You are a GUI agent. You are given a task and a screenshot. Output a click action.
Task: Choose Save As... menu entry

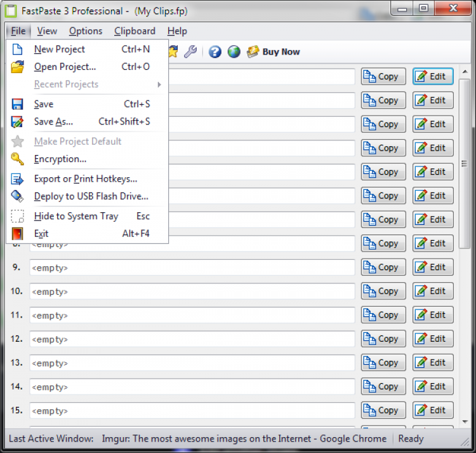[x=87, y=121]
